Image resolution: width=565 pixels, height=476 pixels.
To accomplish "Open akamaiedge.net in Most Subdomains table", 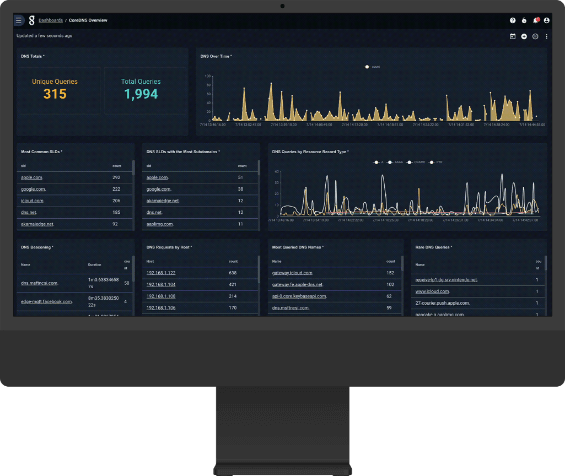I will click(x=163, y=201).
